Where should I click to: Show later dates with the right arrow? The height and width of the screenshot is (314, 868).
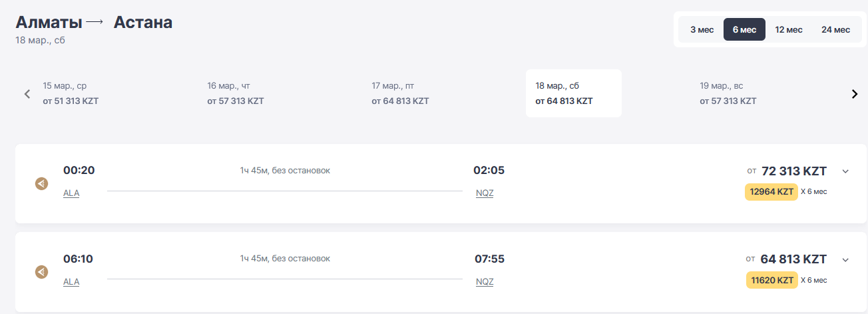(855, 94)
